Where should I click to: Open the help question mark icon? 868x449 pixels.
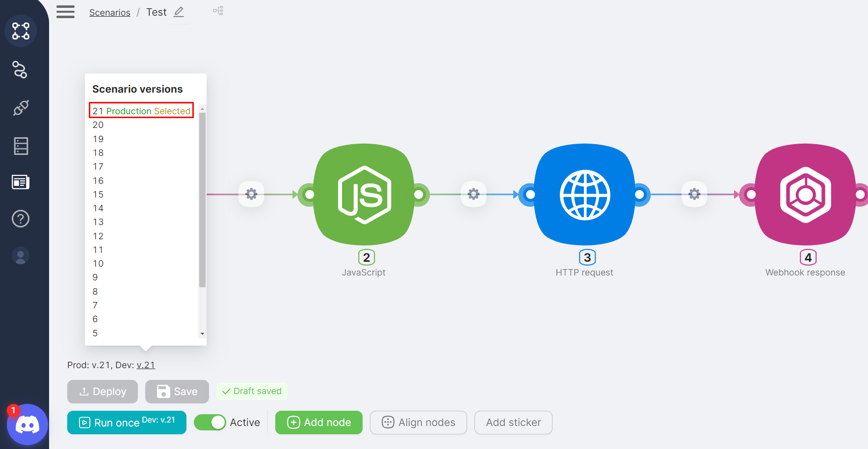click(21, 219)
